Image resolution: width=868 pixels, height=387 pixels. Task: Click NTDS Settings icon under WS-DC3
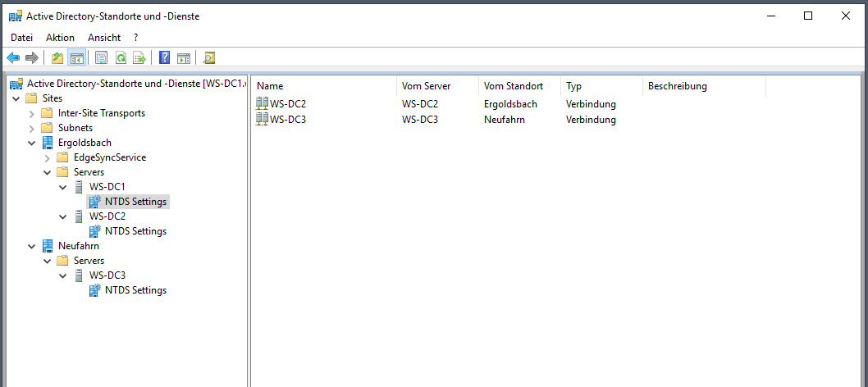(x=94, y=290)
